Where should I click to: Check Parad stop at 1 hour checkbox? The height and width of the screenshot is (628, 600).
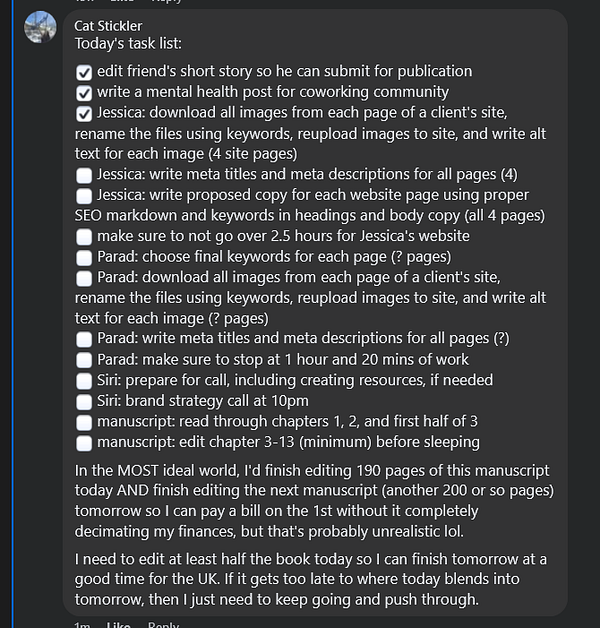click(84, 360)
